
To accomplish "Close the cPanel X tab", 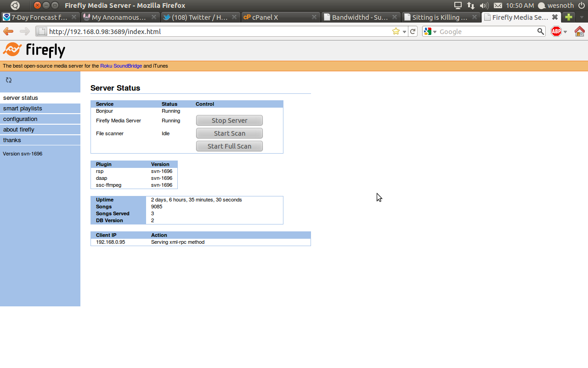I will [314, 17].
